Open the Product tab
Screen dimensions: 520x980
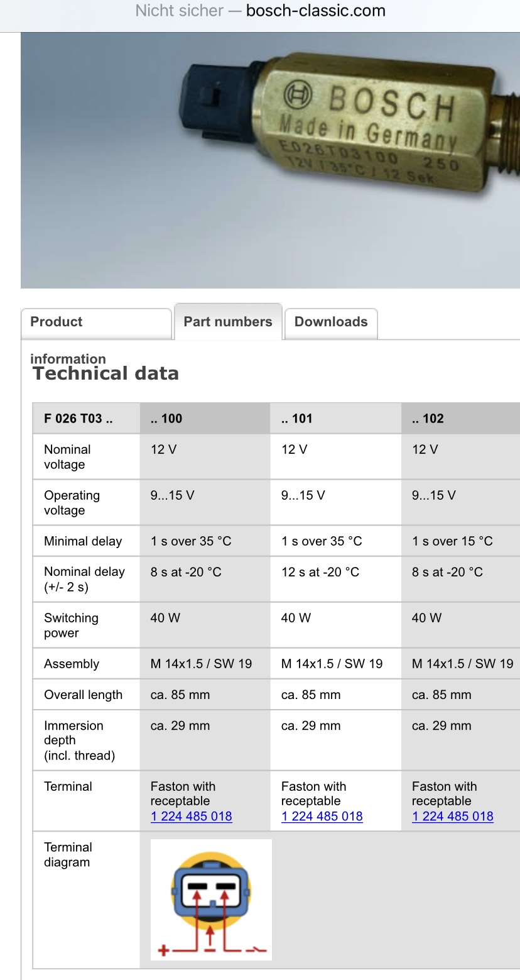click(96, 323)
